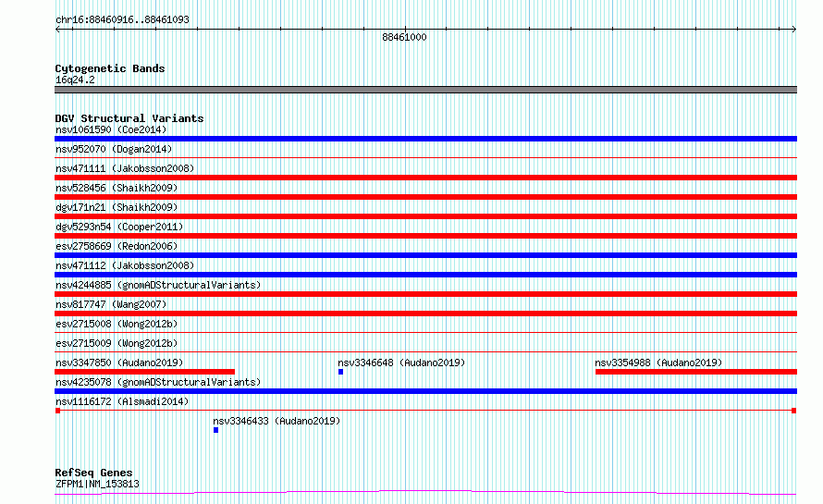Select the red dgv5293n54 variant bar
Image resolution: width=823 pixels, height=504 pixels.
[425, 236]
